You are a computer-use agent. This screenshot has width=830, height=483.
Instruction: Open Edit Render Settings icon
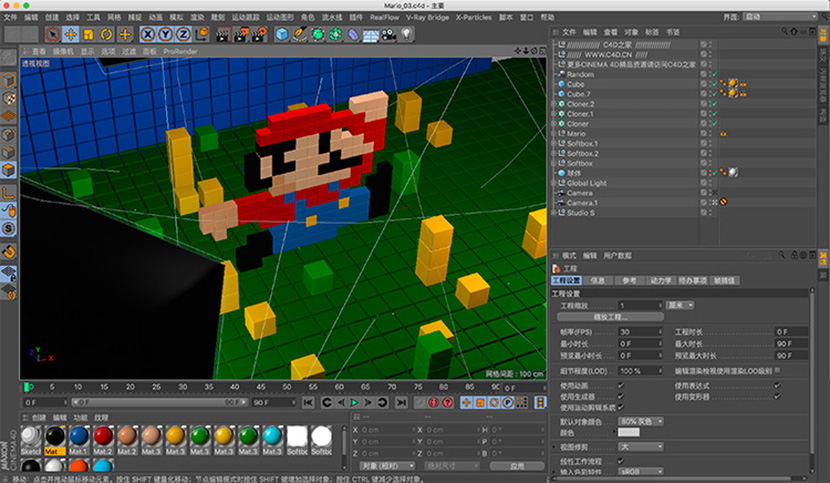(x=259, y=34)
